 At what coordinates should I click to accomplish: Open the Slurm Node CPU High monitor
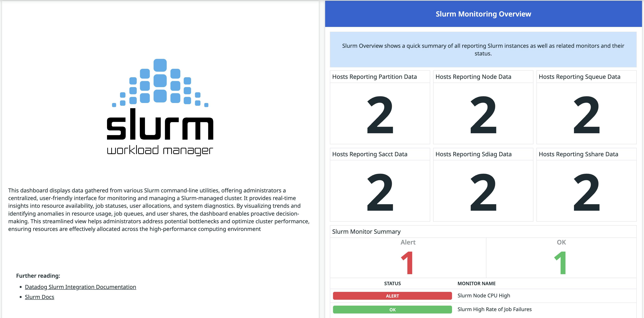click(483, 296)
